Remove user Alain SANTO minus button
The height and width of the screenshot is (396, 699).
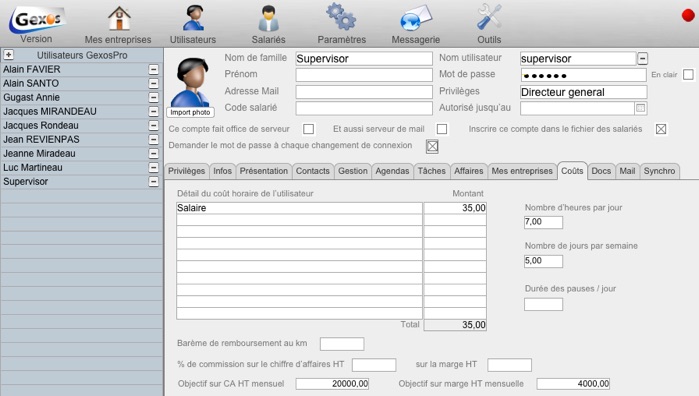pos(153,83)
